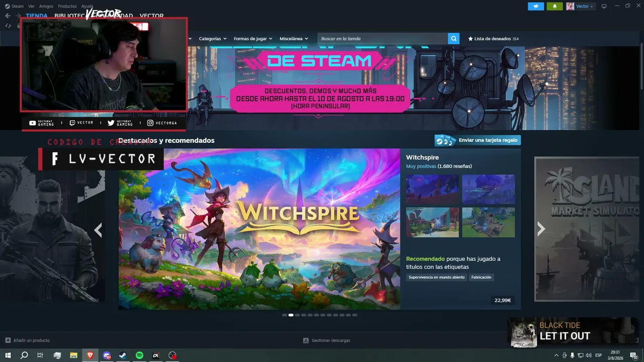Screen dimensions: 644x362
Task: Open Spotify from the taskbar
Action: pyautogui.click(x=139, y=355)
